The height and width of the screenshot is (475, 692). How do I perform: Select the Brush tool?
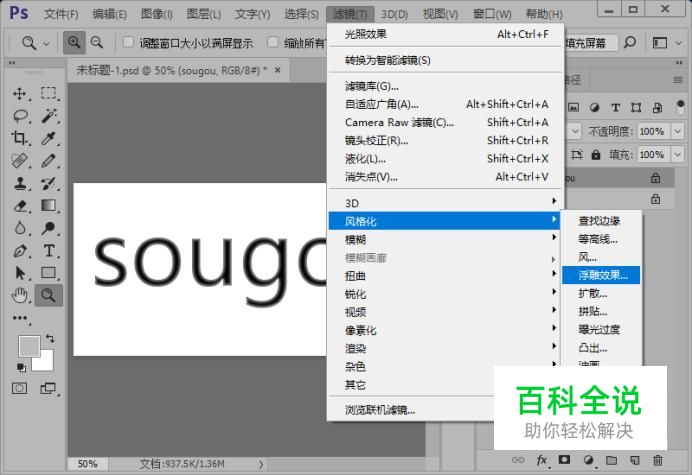pyautogui.click(x=49, y=160)
